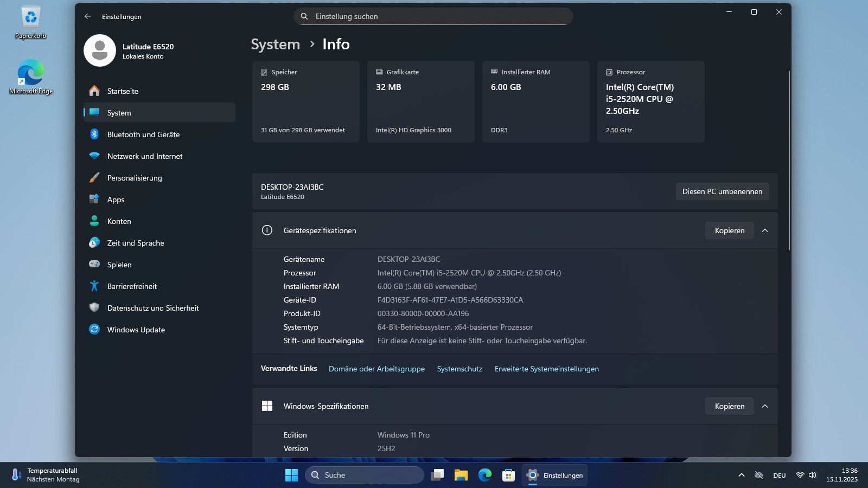Click the Bluetooth icon in sidebar
Image resolution: width=868 pixels, height=488 pixels.
[x=94, y=134]
